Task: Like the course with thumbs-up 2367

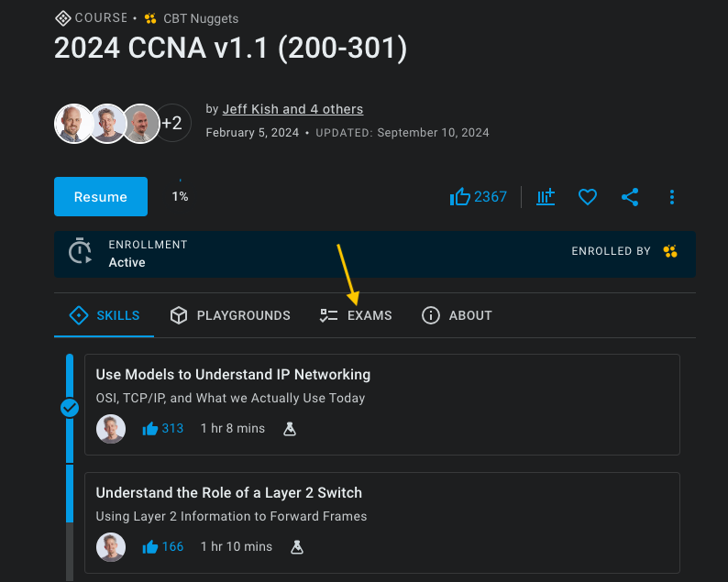Action: coord(479,197)
